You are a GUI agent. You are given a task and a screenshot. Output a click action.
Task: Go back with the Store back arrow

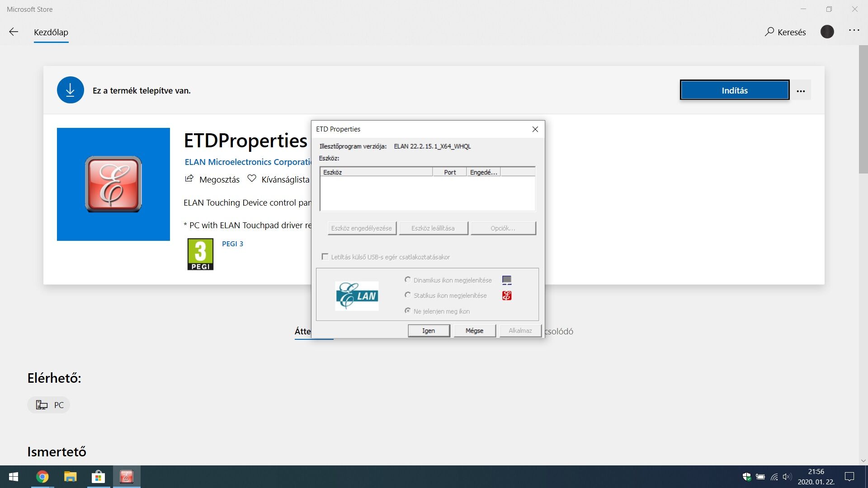tap(14, 32)
